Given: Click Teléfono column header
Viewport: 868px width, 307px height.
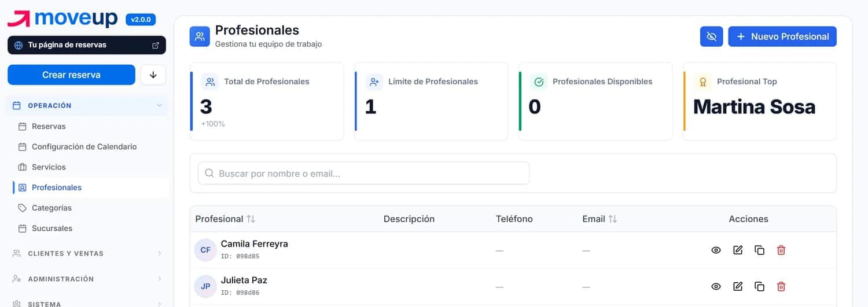Looking at the screenshot, I should click(514, 219).
